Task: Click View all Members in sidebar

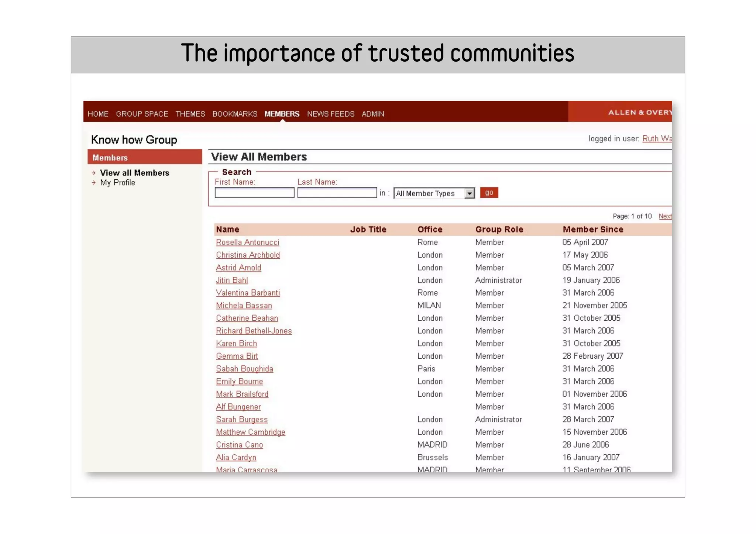Action: 135,173
